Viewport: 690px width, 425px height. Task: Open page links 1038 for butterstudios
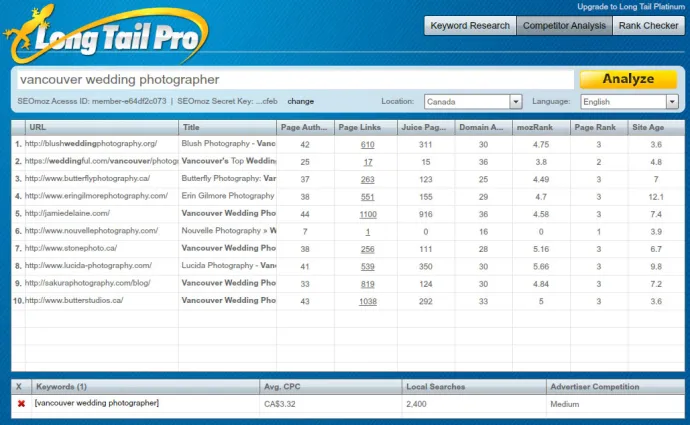pyautogui.click(x=368, y=301)
